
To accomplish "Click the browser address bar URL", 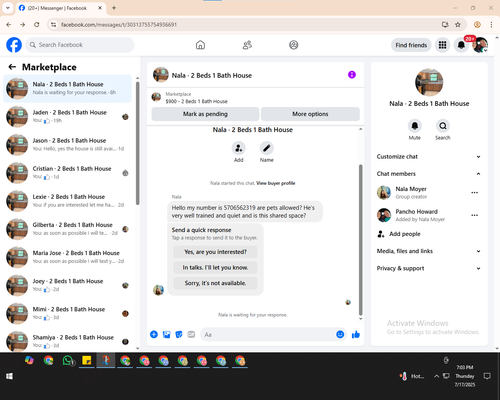I will pyautogui.click(x=119, y=25).
